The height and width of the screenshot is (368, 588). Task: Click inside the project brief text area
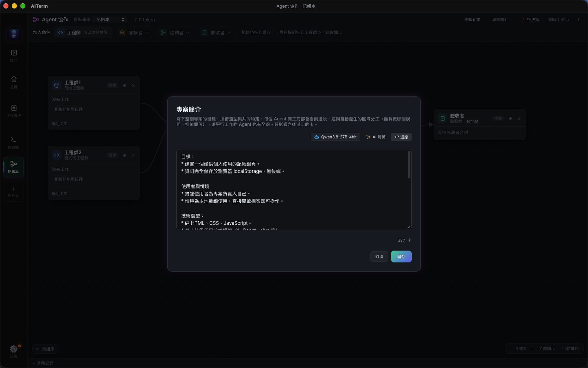coord(294,189)
